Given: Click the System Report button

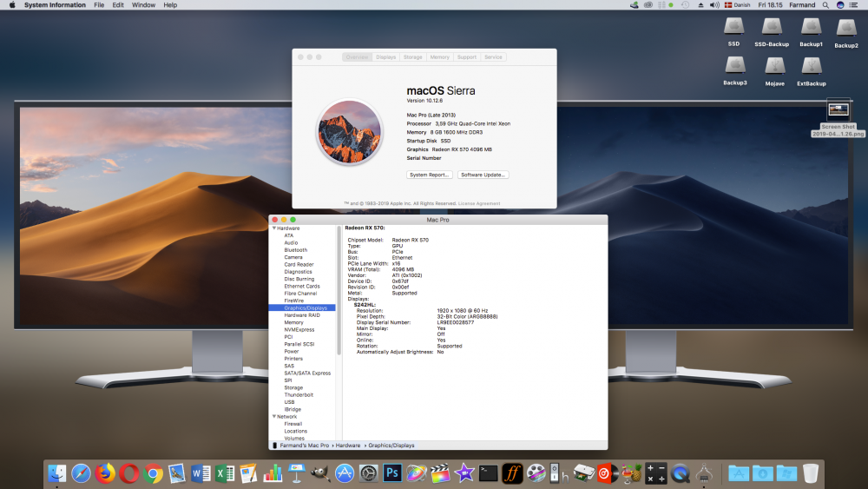Looking at the screenshot, I should click(430, 175).
